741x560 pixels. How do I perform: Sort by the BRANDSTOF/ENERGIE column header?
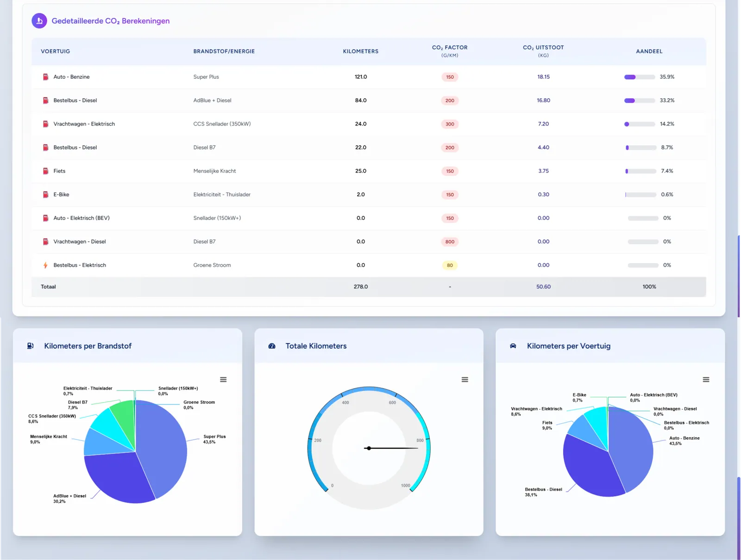(x=224, y=51)
